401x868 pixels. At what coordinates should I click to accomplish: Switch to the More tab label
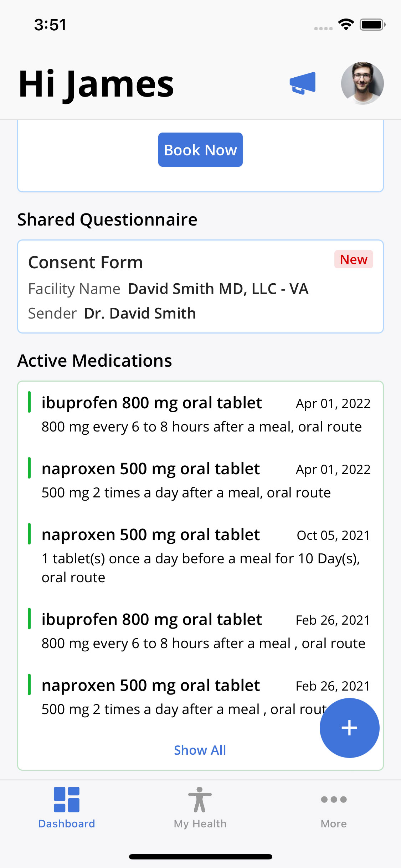[x=334, y=824]
